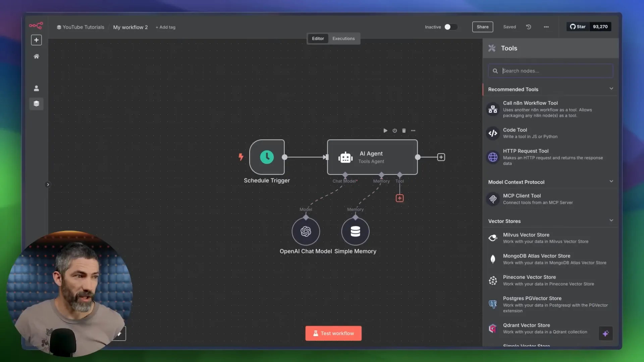This screenshot has height=362, width=644.
Task: Collapse the Vector Stores section
Action: (611, 221)
